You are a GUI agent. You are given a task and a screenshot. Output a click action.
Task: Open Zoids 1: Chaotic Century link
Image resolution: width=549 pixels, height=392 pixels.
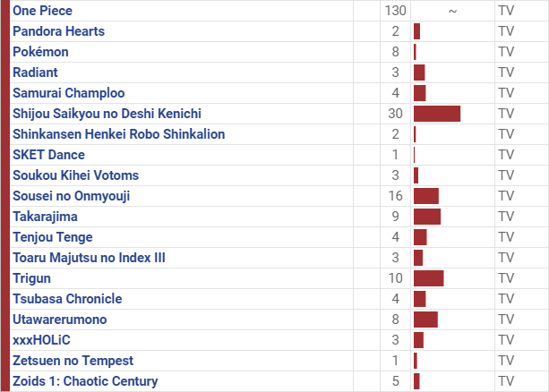(x=85, y=381)
